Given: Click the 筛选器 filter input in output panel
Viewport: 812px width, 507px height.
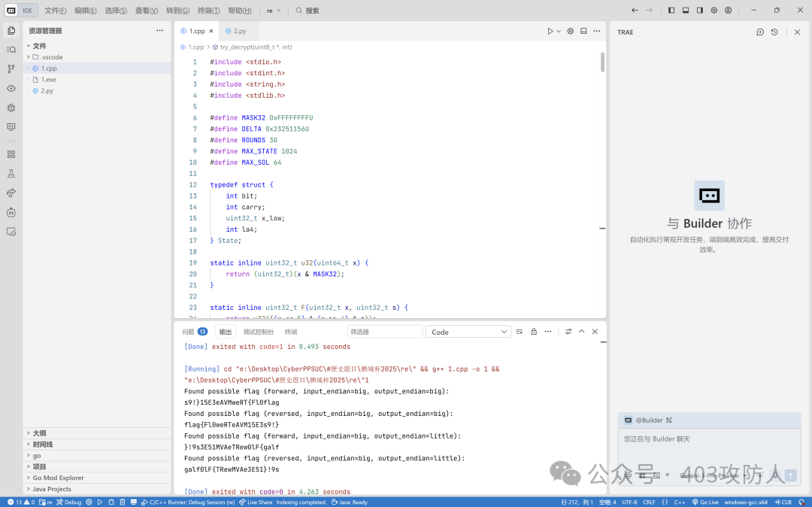Looking at the screenshot, I should [x=385, y=332].
